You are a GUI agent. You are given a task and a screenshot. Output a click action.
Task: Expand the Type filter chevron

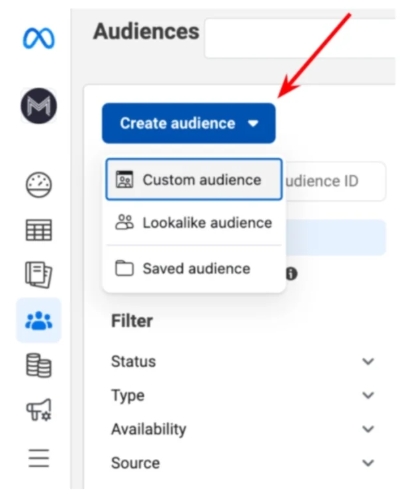click(x=368, y=395)
